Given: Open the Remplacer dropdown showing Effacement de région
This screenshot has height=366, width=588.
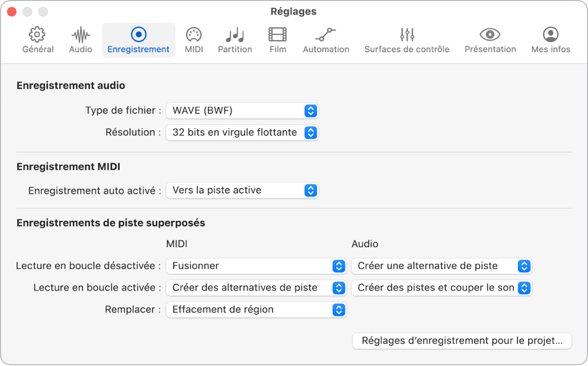Looking at the screenshot, I should (x=256, y=309).
